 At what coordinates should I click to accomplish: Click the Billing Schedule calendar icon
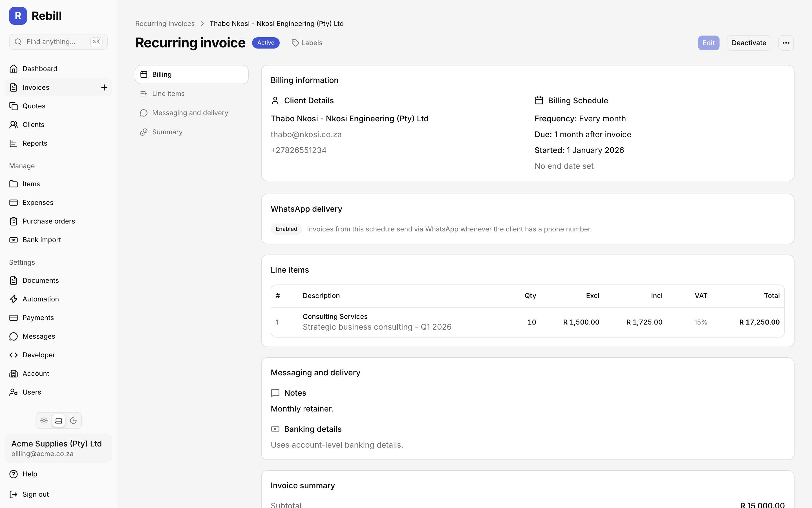539,100
